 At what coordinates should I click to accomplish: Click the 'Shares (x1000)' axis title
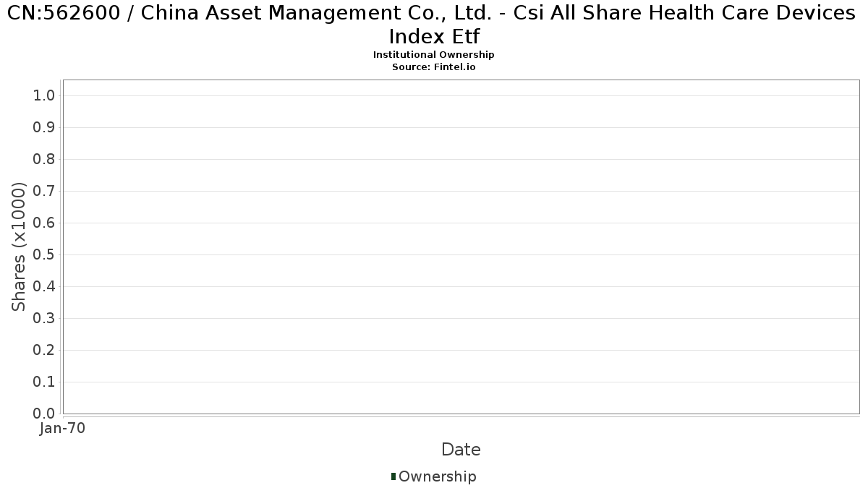point(20,247)
